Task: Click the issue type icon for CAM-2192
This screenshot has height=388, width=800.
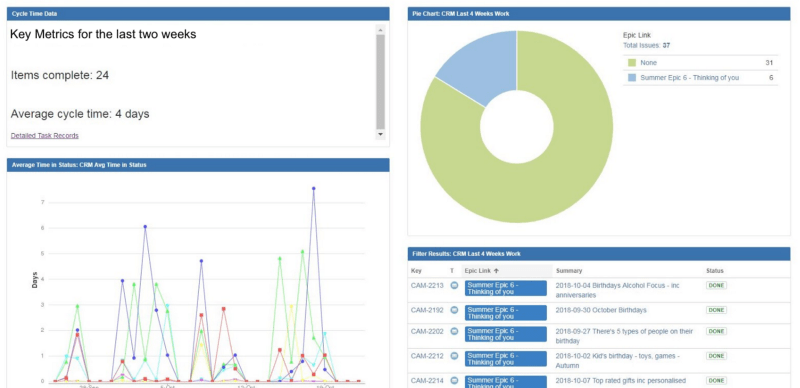Action: pos(454,310)
